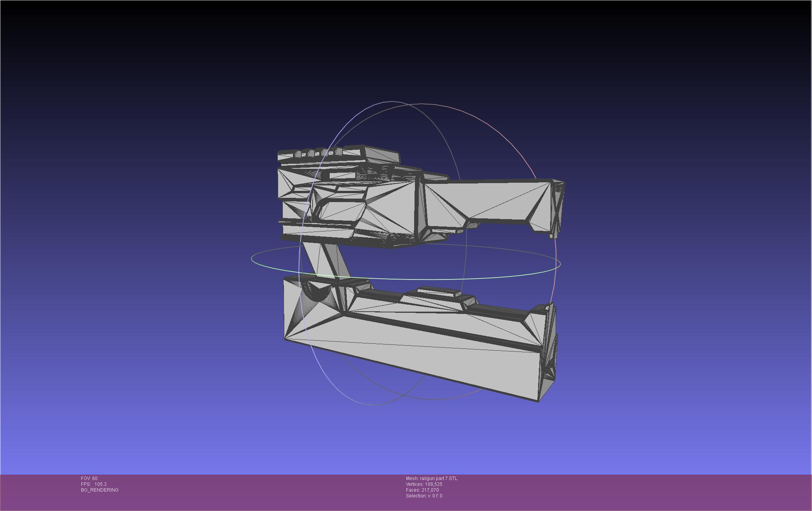Click the raised block on lower part top
This screenshot has width=812, height=511.
click(440, 292)
